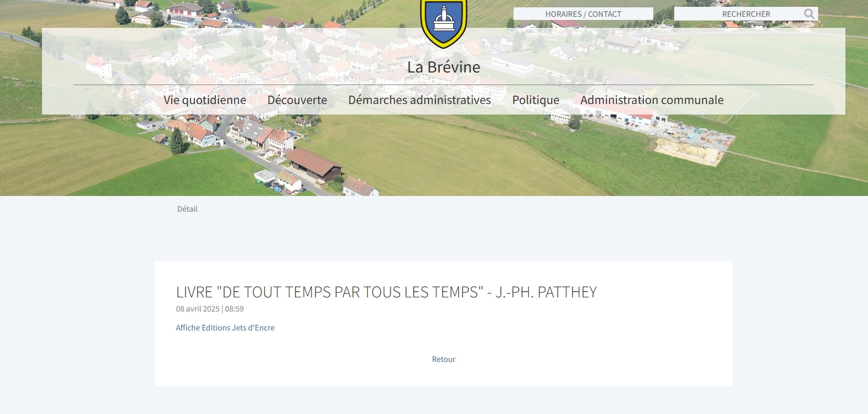Click the article title about J.-Ph. Patthey's book
Viewport: 868px width, 414px height.
pyautogui.click(x=386, y=292)
